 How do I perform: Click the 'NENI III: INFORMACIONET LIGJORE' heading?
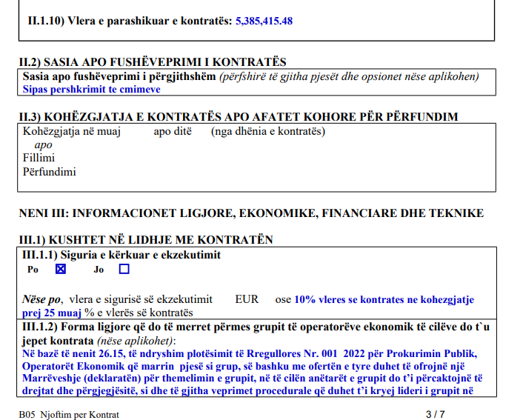tap(250, 213)
